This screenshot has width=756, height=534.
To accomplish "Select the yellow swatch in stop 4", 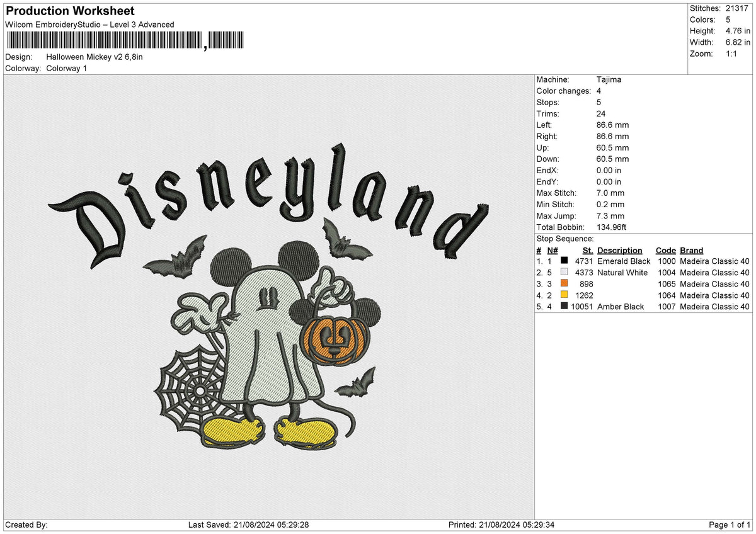I will pos(564,295).
